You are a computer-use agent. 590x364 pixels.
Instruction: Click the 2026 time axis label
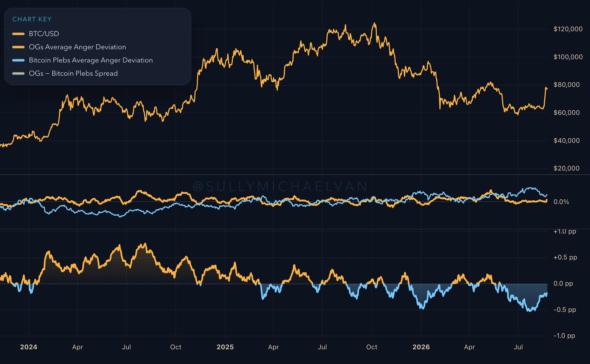(421, 347)
